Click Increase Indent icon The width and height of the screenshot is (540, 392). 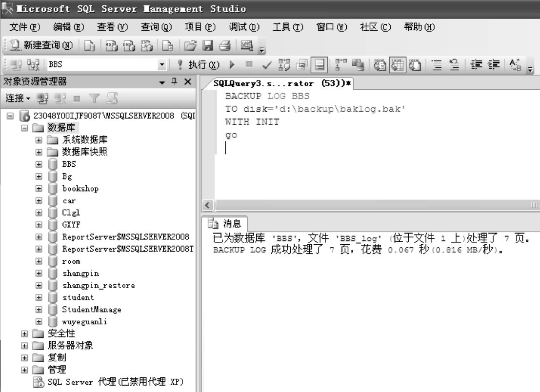[x=494, y=65]
